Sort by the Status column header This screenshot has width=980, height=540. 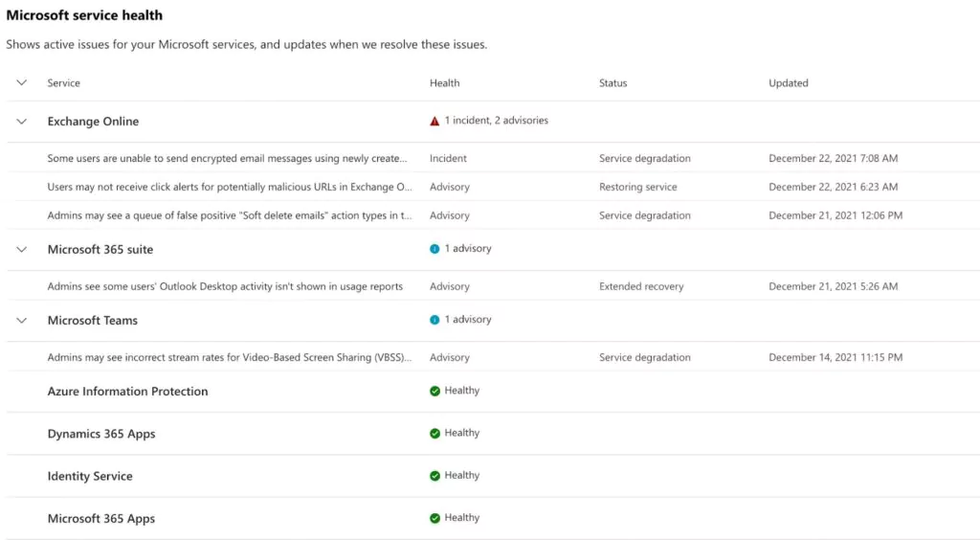[x=613, y=83]
